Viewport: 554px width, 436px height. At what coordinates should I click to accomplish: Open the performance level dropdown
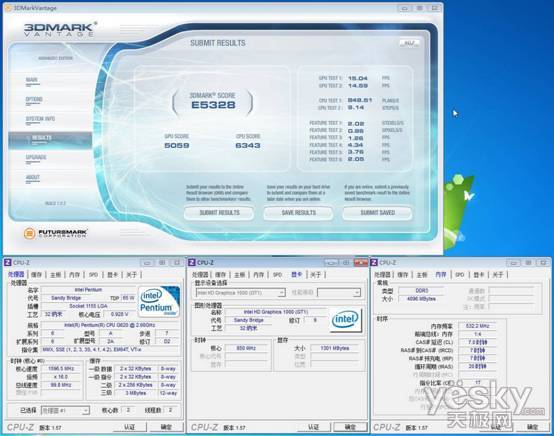[x=339, y=293]
